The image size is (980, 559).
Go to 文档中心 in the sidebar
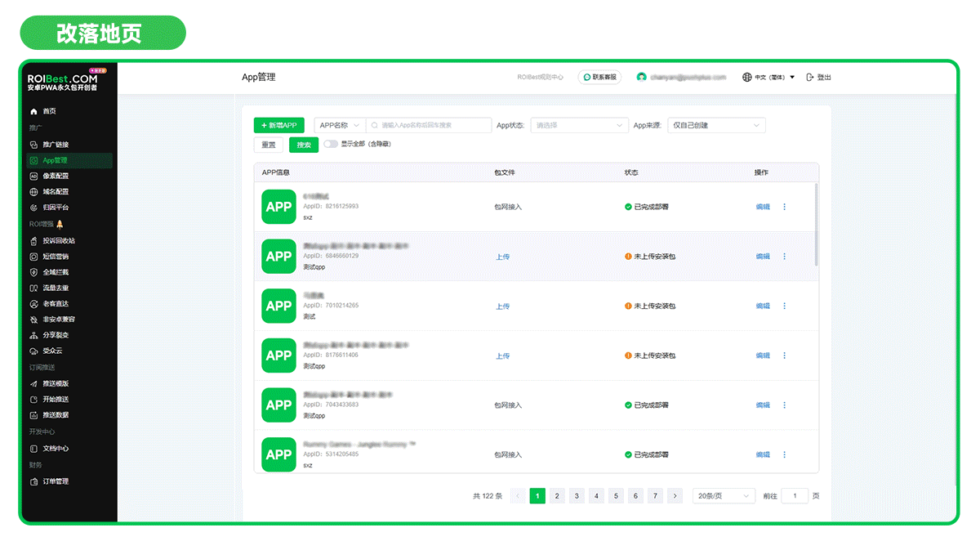(56, 449)
